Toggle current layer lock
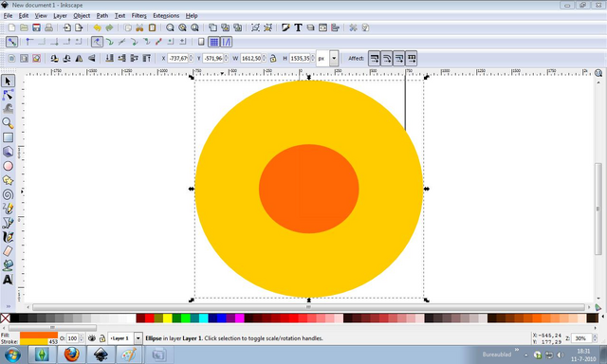 (102, 338)
